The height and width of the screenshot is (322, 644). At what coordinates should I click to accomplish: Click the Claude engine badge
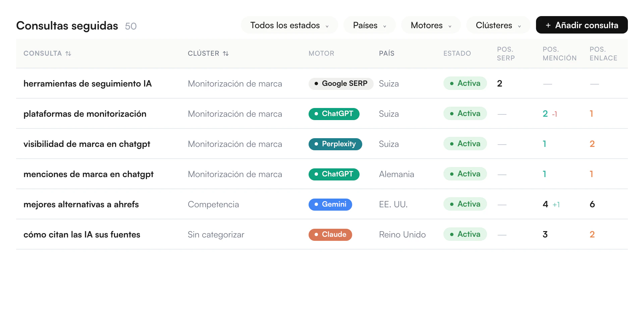330,234
